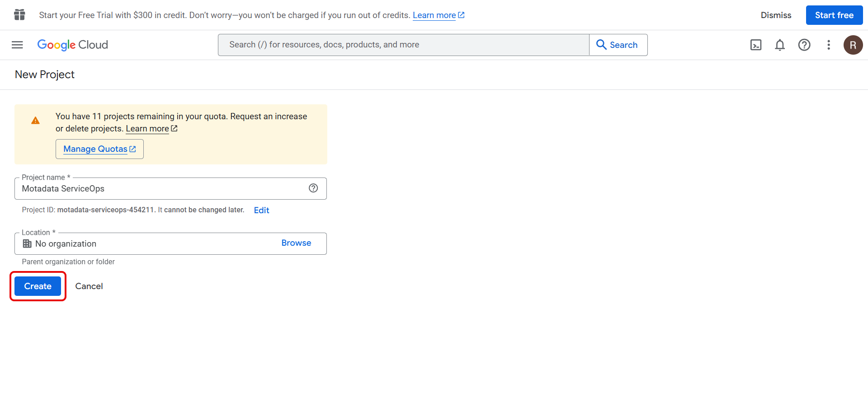Click the Start free button

[834, 15]
